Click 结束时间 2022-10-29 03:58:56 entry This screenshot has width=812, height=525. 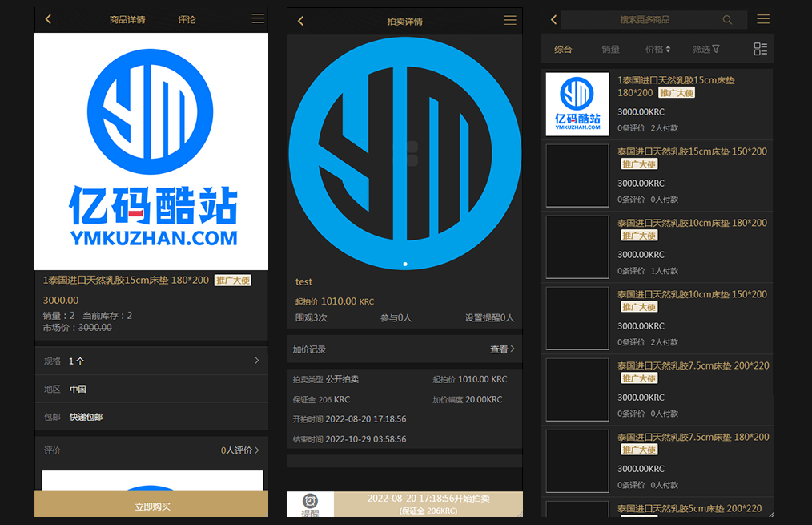[x=350, y=439]
